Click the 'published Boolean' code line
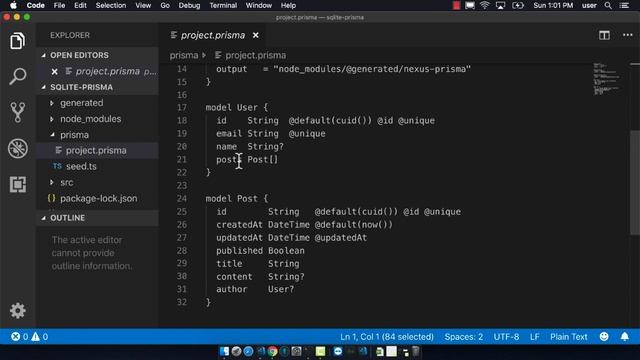 pos(260,251)
